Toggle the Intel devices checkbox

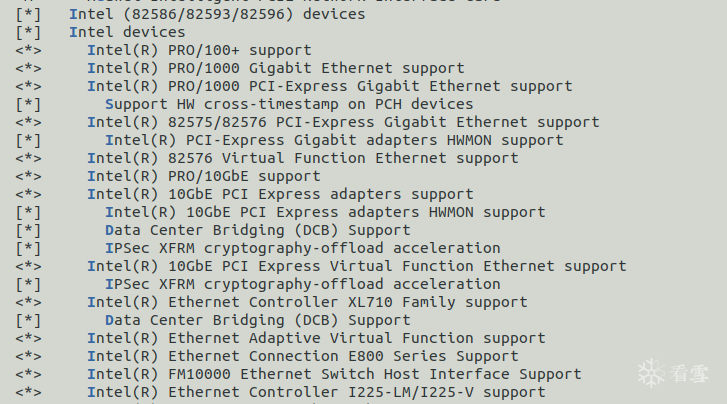pyautogui.click(x=28, y=32)
